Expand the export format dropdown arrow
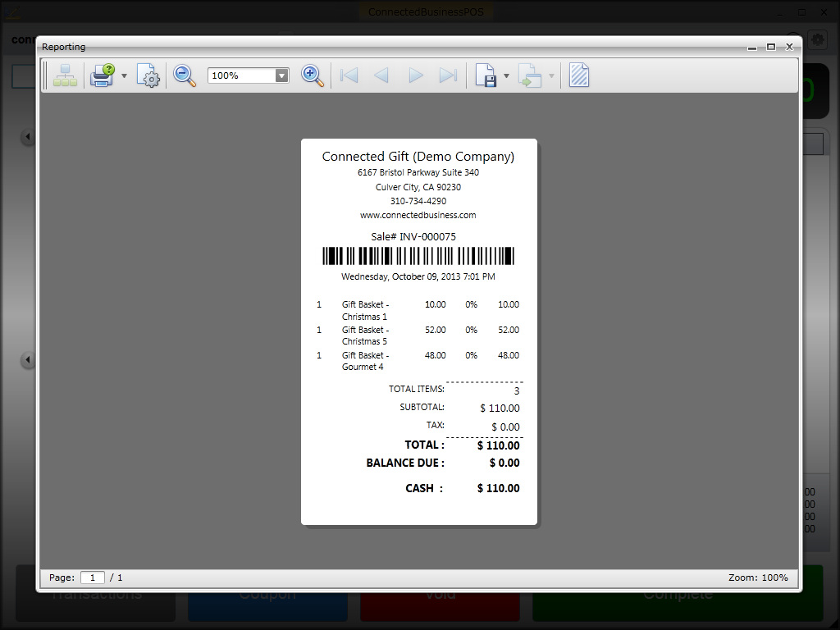This screenshot has width=840, height=630. tap(506, 76)
